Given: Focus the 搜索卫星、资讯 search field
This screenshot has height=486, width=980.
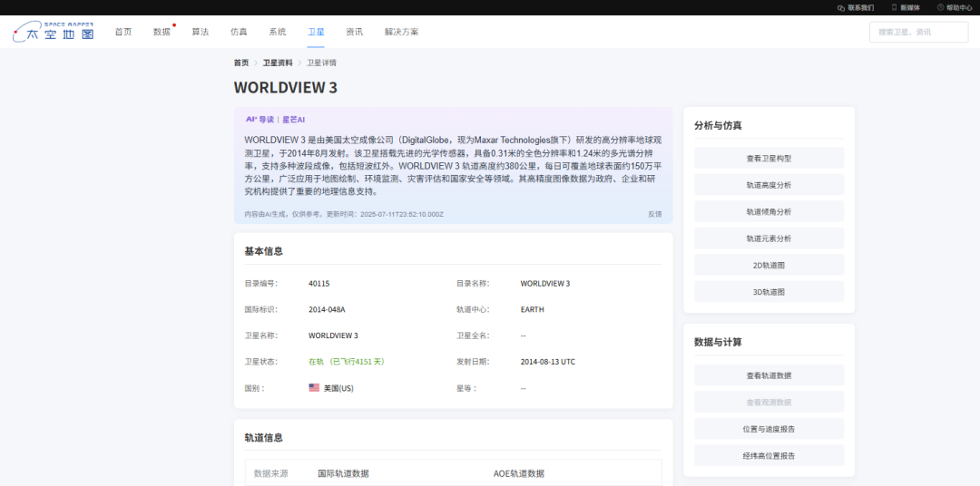Looking at the screenshot, I should (x=918, y=32).
